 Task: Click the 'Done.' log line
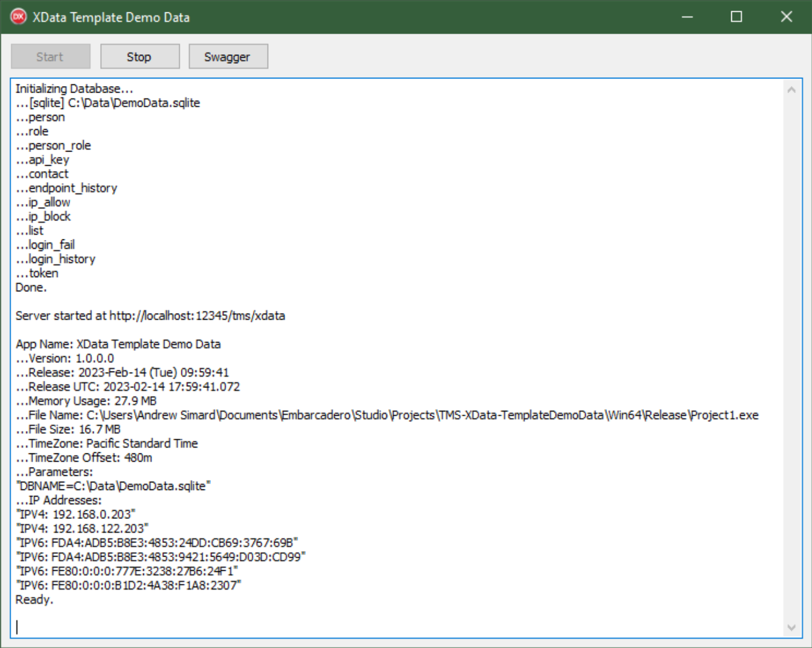(31, 287)
